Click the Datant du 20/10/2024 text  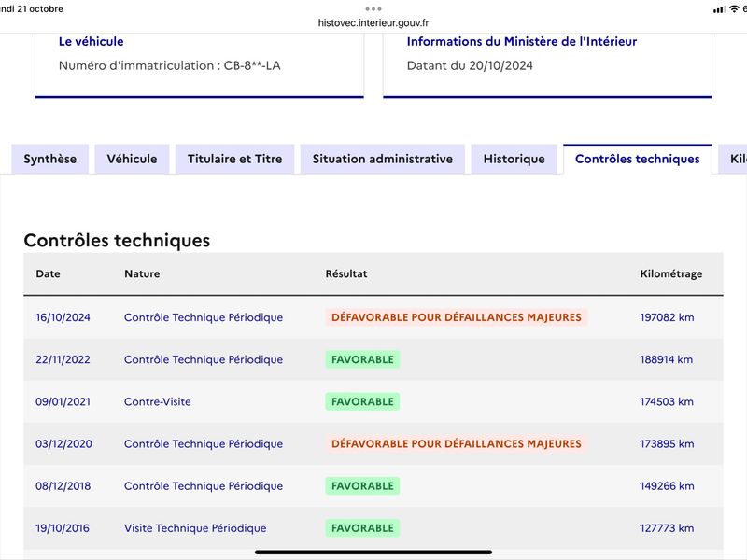click(x=470, y=65)
